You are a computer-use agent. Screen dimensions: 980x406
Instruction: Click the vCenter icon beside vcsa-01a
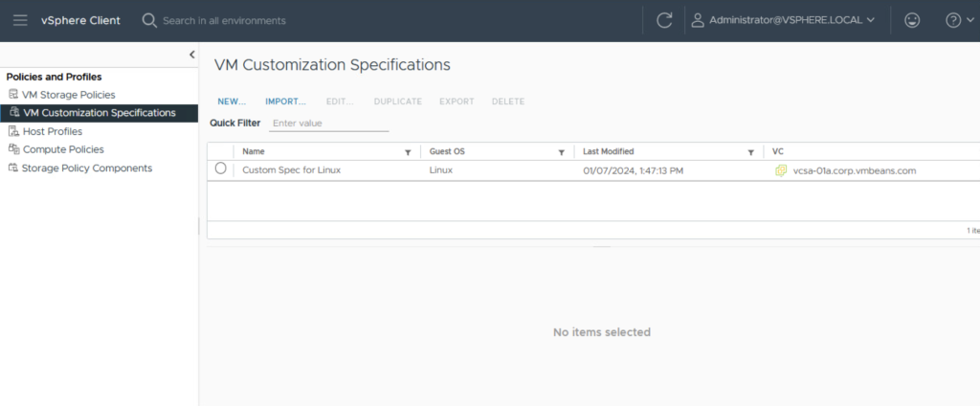click(x=781, y=170)
